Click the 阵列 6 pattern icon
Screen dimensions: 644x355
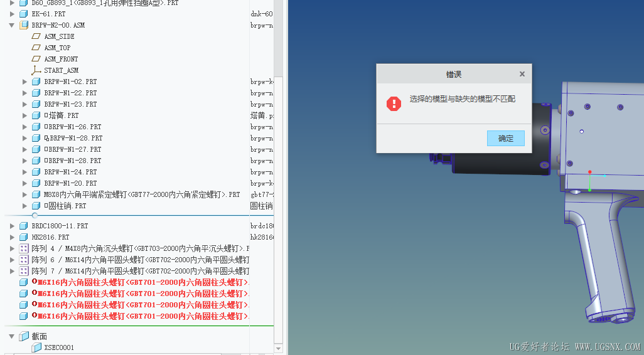click(24, 260)
